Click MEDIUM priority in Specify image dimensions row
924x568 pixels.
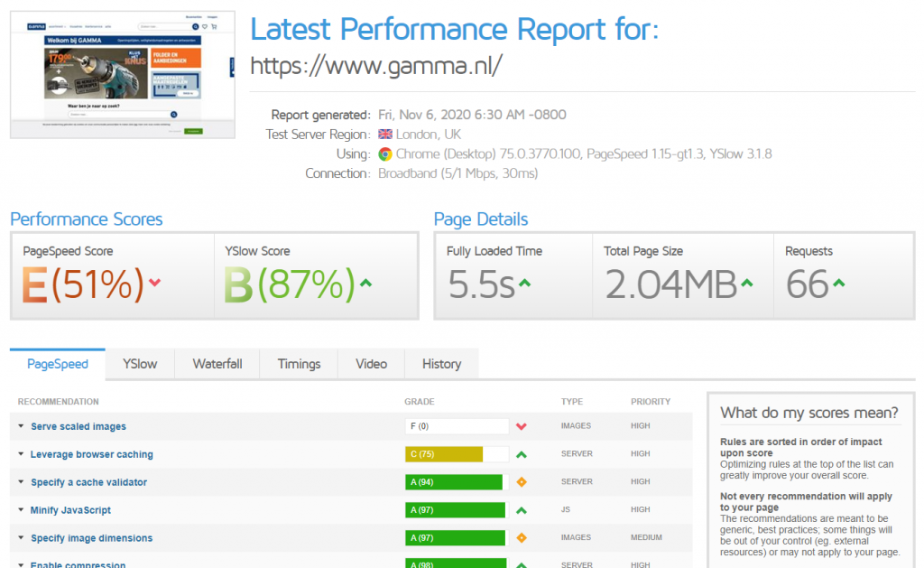[646, 537]
